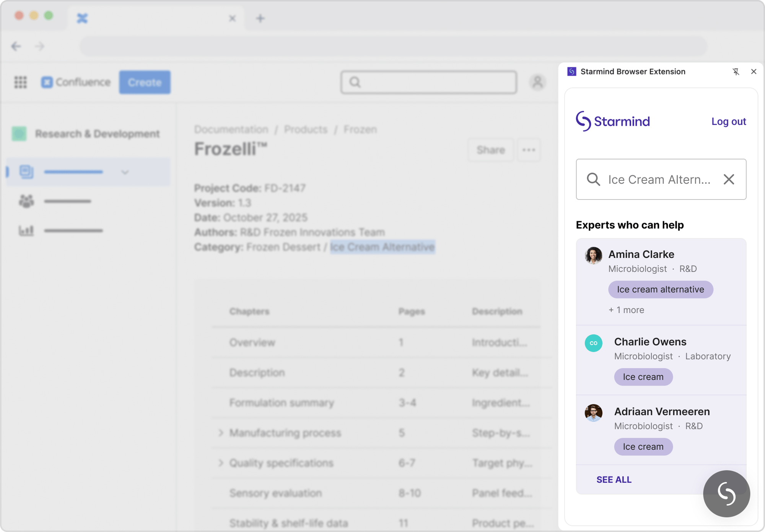Screen dimensions: 765x532
Task: Open the more options menu beside Share
Action: [528, 150]
